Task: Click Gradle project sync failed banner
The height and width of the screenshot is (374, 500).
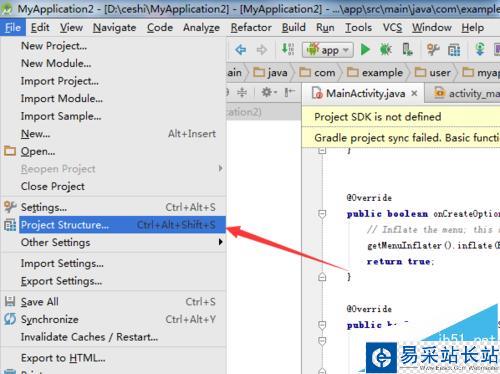Action: pyautogui.click(x=401, y=137)
